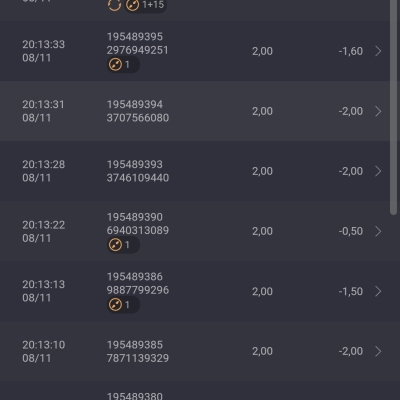Expand the round with the -1,50 result
The width and height of the screenshot is (400, 400).
[x=378, y=291]
